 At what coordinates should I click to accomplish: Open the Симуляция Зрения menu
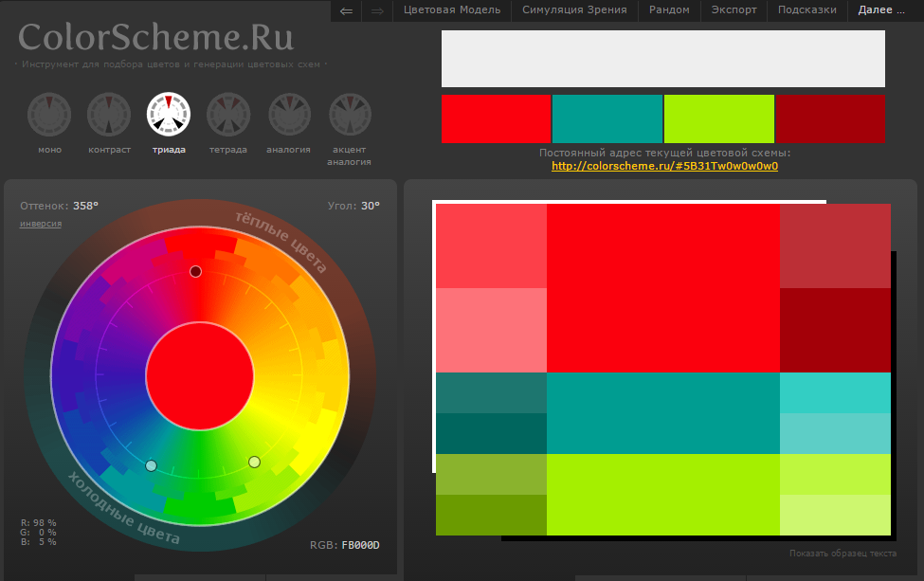click(x=574, y=10)
